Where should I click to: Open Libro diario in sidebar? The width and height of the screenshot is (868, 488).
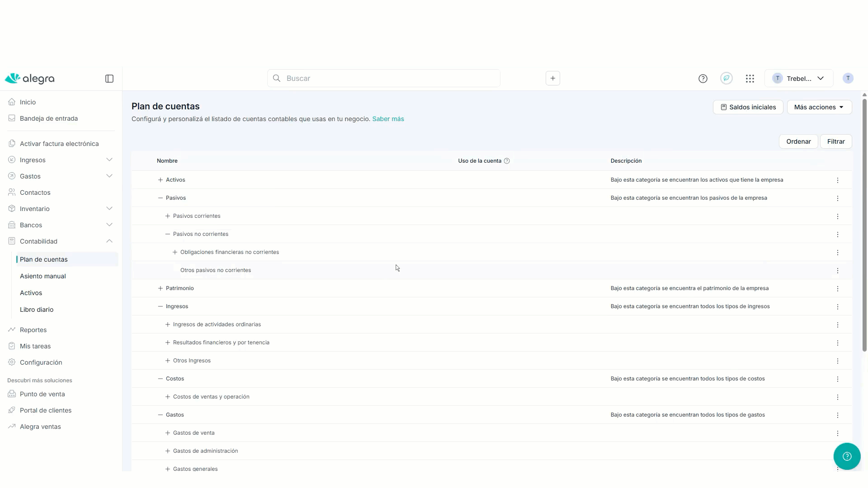[37, 310]
